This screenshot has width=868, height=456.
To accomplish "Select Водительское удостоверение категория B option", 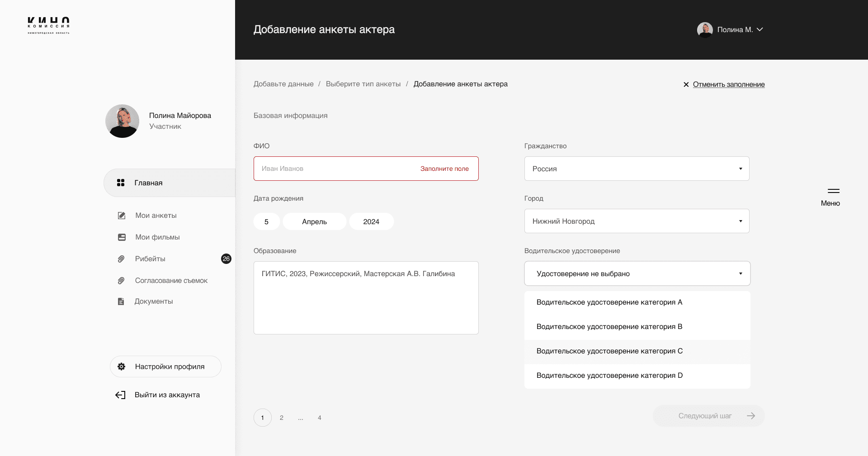I will 609,327.
